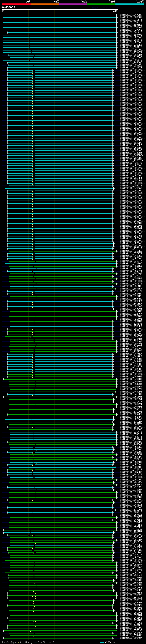Screen dimensions: 146x644
Task: Open hit UniRef100_Q7G8Y3
Action: [x=131, y=20]
